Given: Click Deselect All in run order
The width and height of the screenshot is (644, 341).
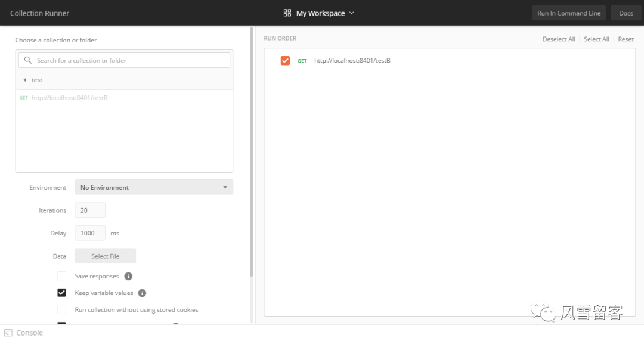Looking at the screenshot, I should pos(559,39).
